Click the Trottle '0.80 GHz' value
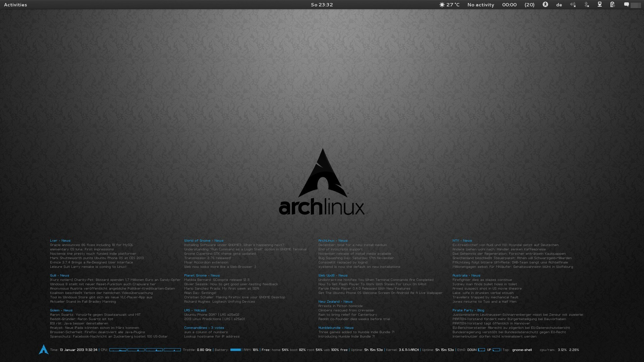 point(204,350)
